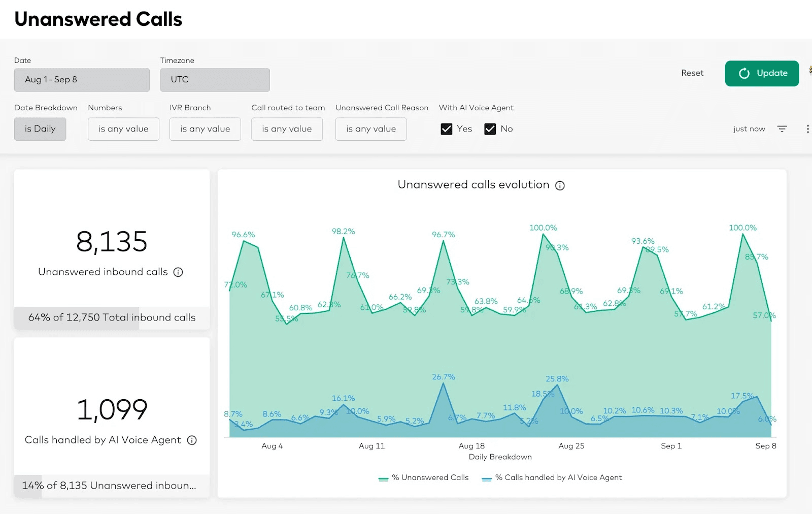Click the info icon beside 'Calls handled by AI Voice Agent'

click(192, 440)
